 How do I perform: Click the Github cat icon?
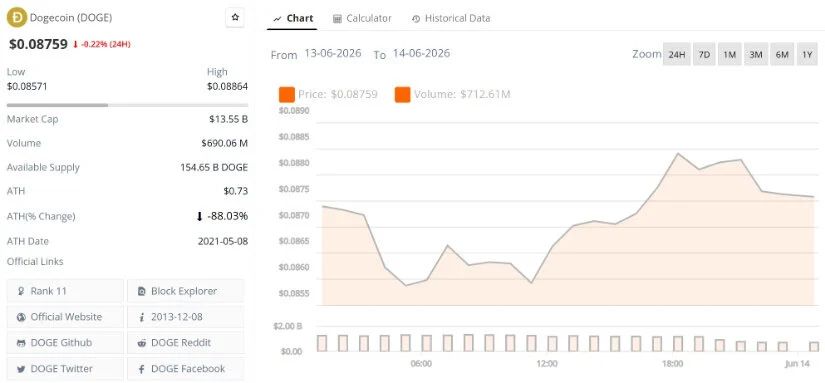click(21, 343)
